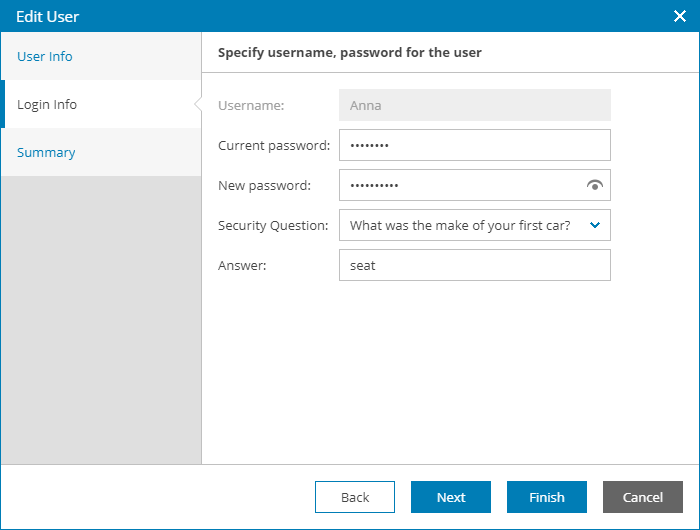The width and height of the screenshot is (700, 530).
Task: Click the "Answer:" label
Action: (242, 265)
